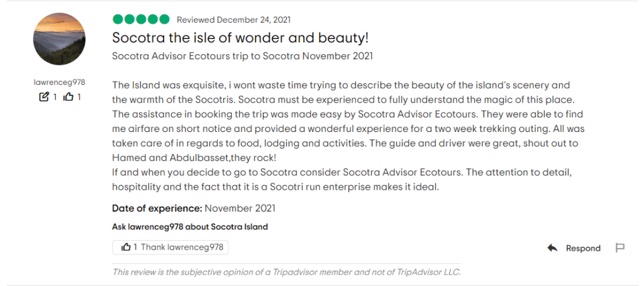Open the review title 'Socotra the isle of wonder'
The image size is (644, 286).
click(240, 38)
